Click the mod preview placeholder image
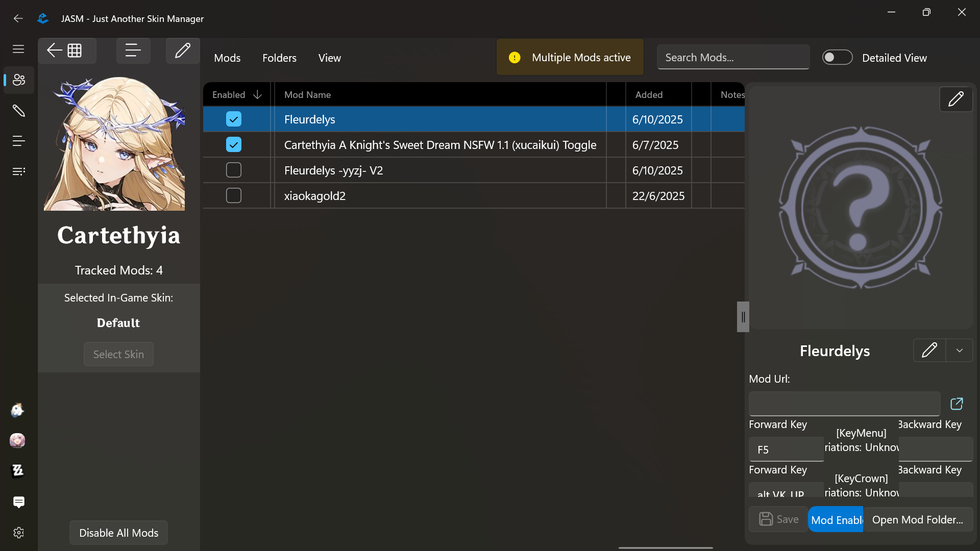Screen dimensions: 980x551 861,208
